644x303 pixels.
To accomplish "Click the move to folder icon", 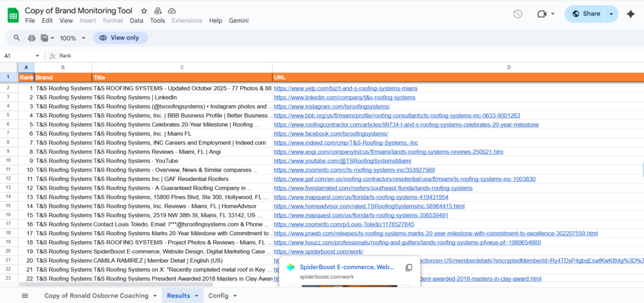I will [x=158, y=11].
